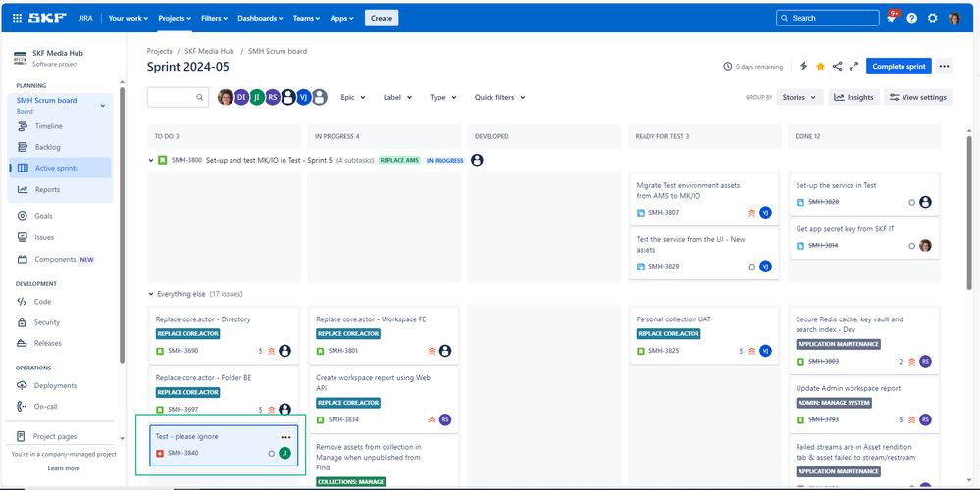
Task: Open the settings gear in header
Action: pyautogui.click(x=933, y=18)
